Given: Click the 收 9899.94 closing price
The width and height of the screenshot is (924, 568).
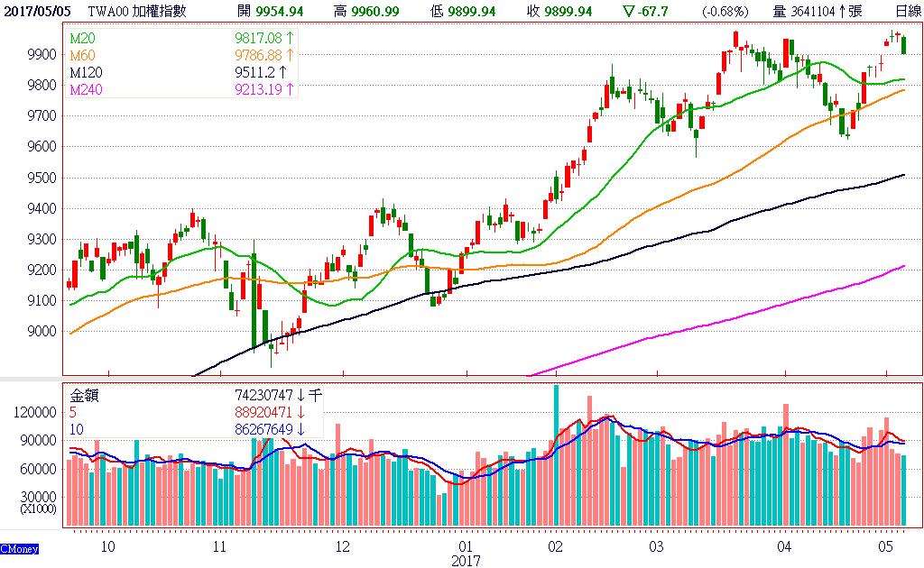Looking at the screenshot, I should [559, 11].
